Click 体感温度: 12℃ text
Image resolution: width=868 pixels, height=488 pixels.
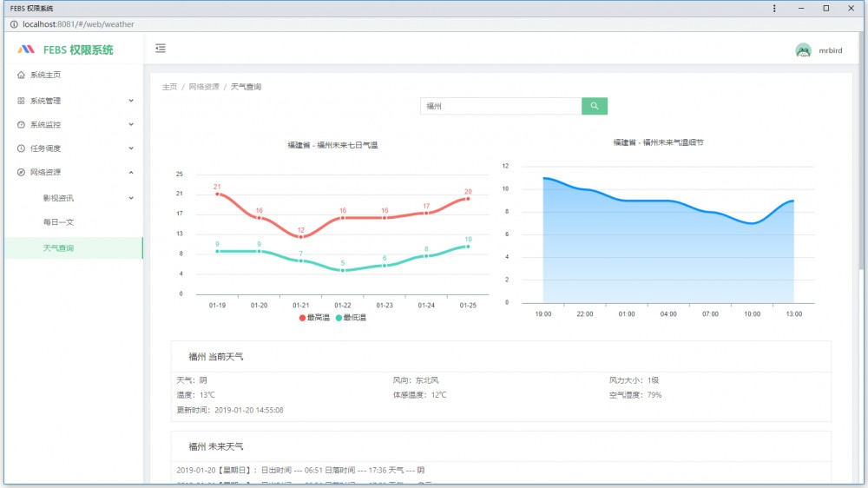click(x=419, y=395)
